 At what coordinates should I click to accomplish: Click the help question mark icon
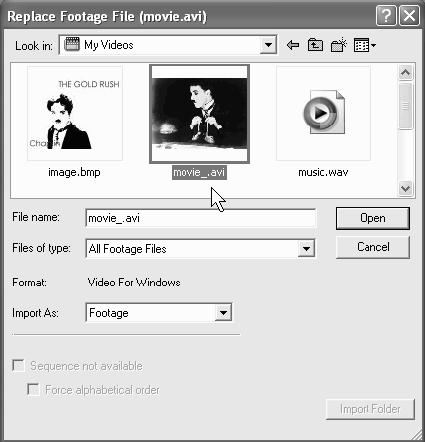tap(386, 16)
